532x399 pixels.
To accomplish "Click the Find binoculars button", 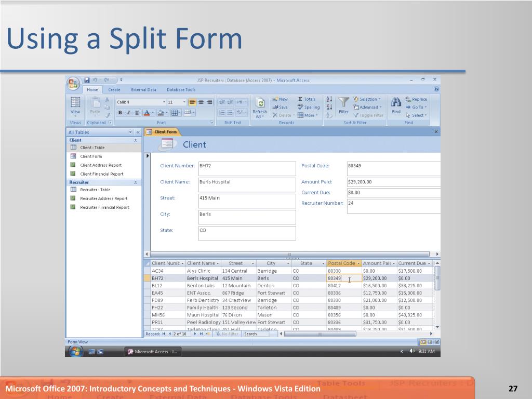I will (396, 105).
